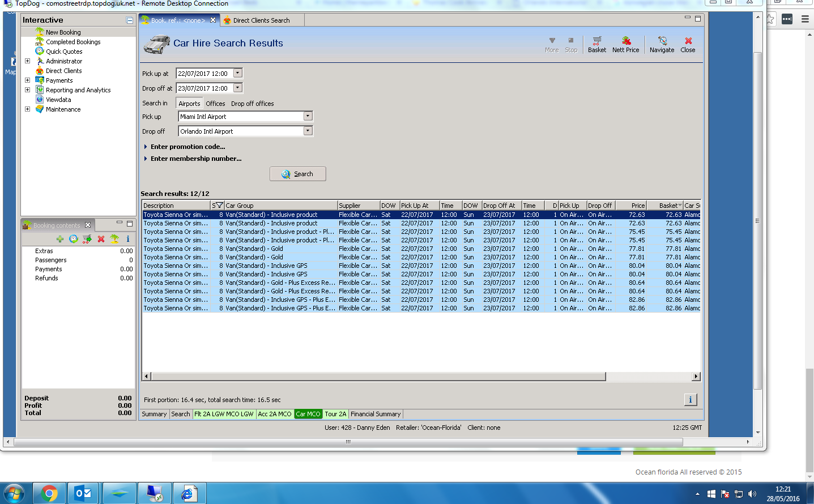Click the Stop toolbar icon

[x=571, y=44]
